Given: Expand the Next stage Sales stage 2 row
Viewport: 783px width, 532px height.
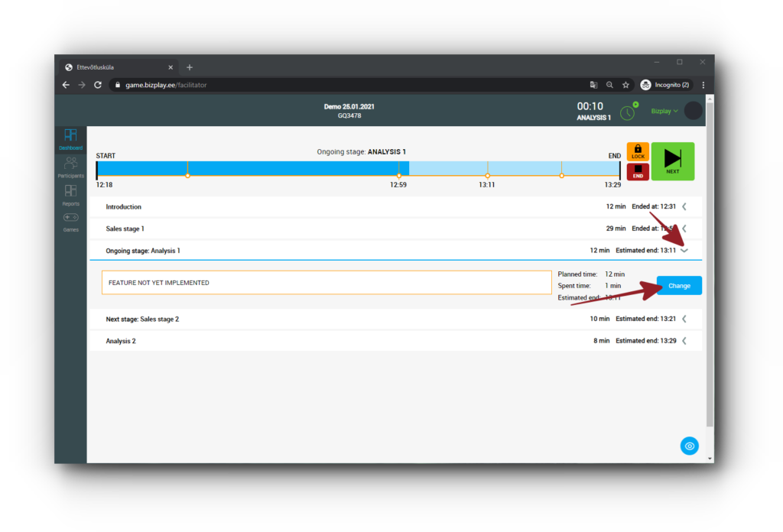Looking at the screenshot, I should point(684,319).
